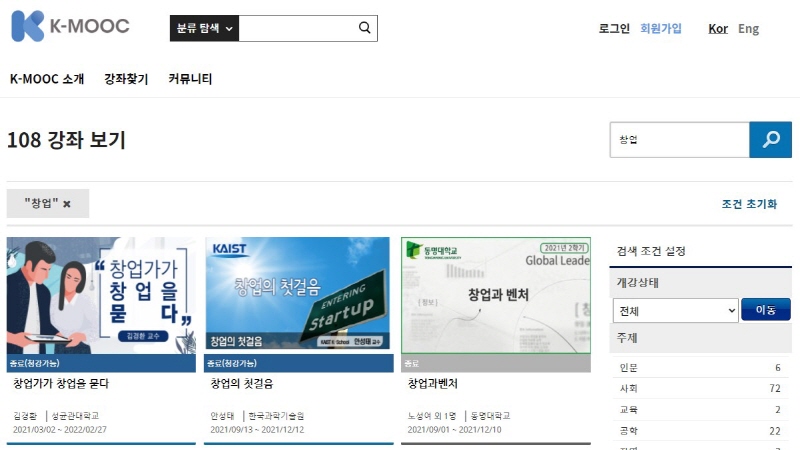Click the date 2021/09/01 ~ 2021/12/10

[x=454, y=430]
